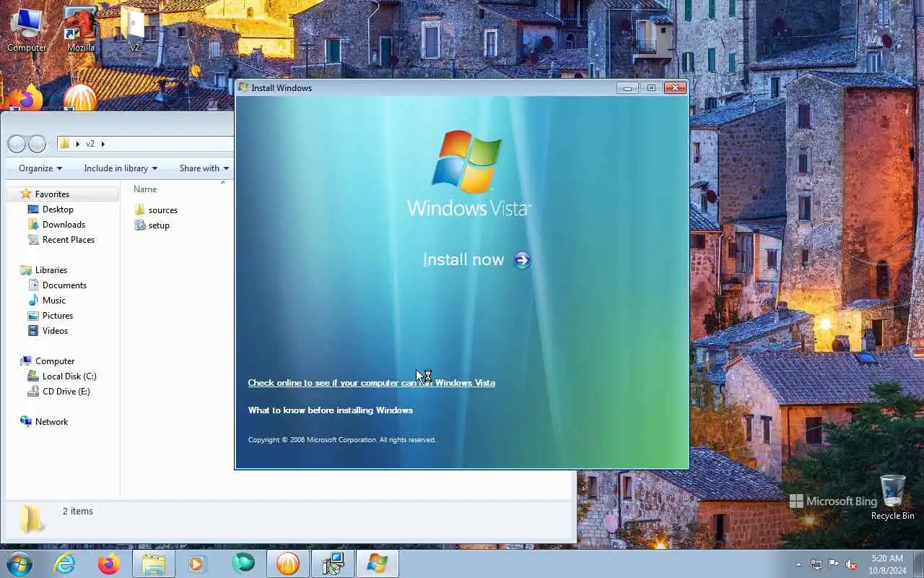
Task: Click the Install Windows title bar icon
Action: (243, 87)
